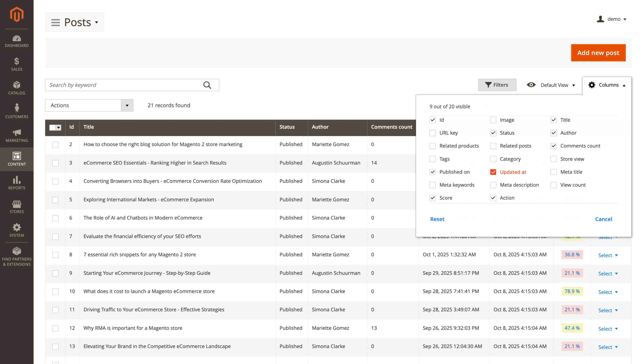Screen dimensions: 643x364
Task: Open the Actions dropdown
Action: 89,105
